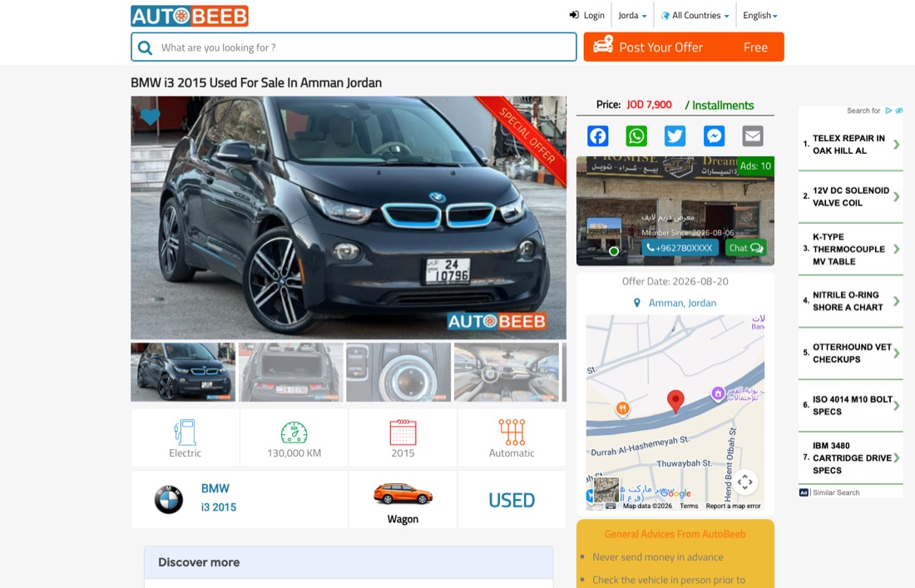
Task: Click the login arrow icon
Action: click(574, 15)
